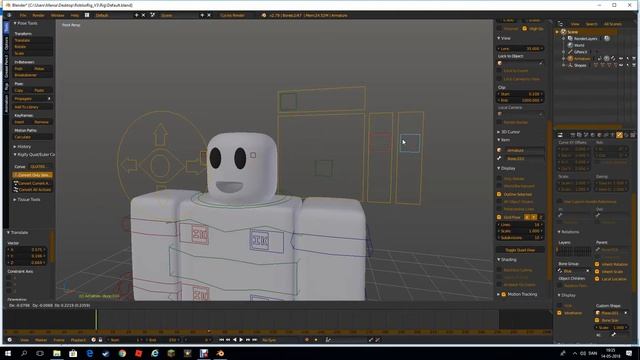Click the Armature object icon in the outliner
640x360 pixels.
coord(570,58)
